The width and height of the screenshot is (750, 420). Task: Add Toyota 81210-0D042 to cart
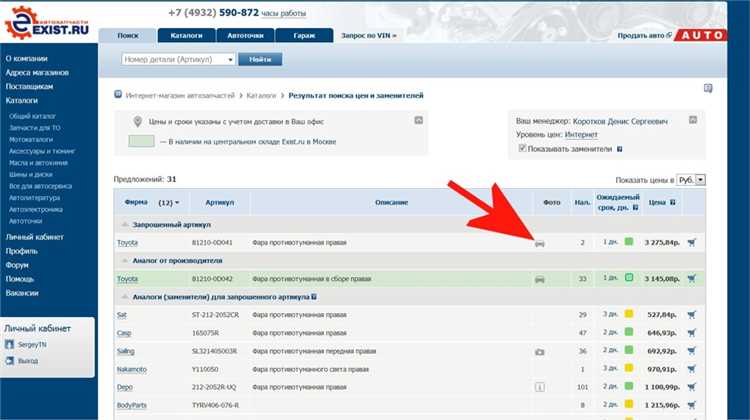click(692, 278)
